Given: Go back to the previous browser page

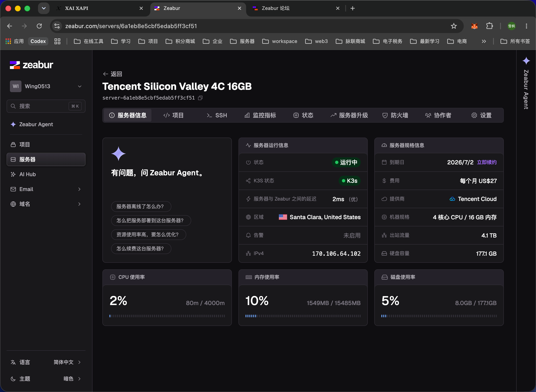Looking at the screenshot, I should 9,26.
